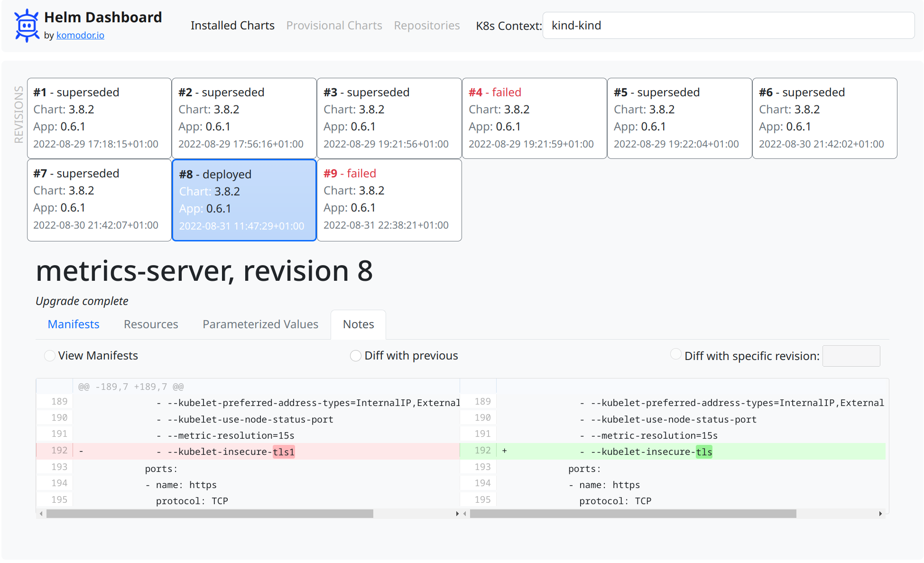This screenshot has width=924, height=563.
Task: Open Provisional Charts page
Action: (x=334, y=26)
